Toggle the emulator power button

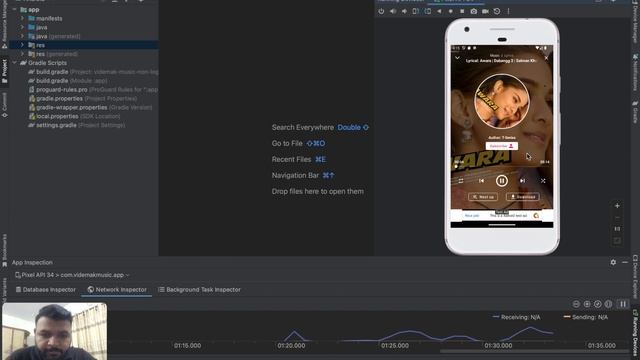click(x=381, y=11)
